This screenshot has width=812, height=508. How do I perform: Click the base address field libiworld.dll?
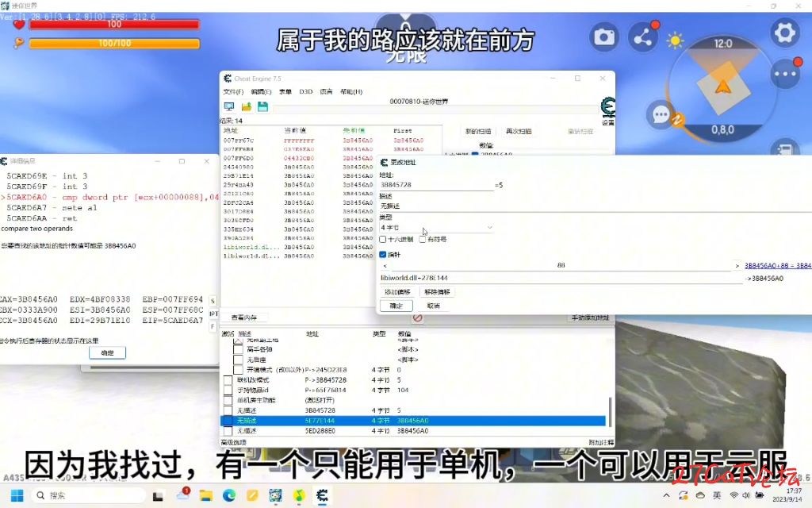[x=561, y=279]
